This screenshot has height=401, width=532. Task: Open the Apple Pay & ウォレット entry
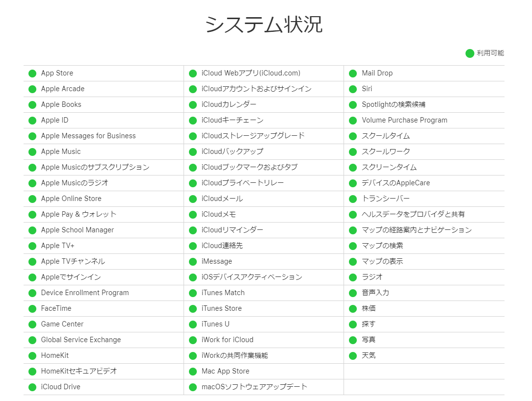point(79,214)
